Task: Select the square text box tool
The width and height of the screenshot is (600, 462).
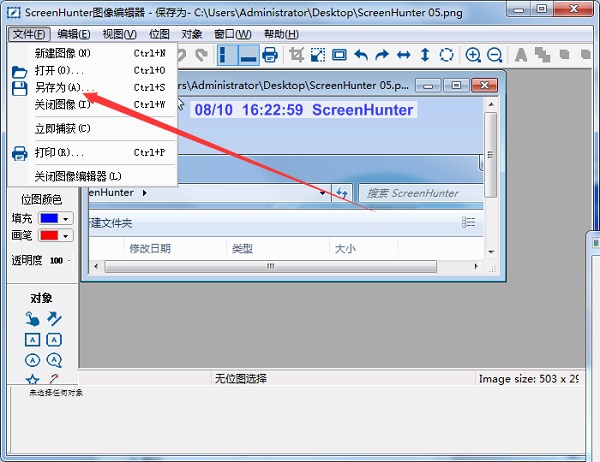Action: pos(33,340)
